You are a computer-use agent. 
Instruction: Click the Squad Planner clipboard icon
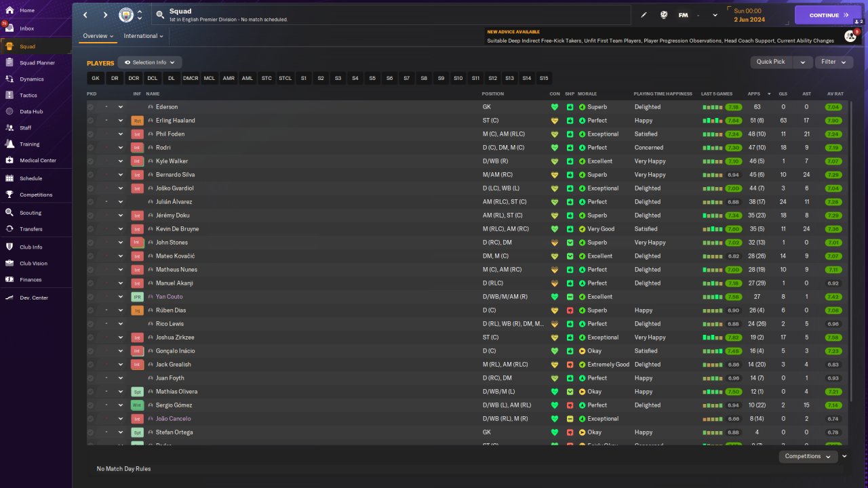[x=9, y=62]
